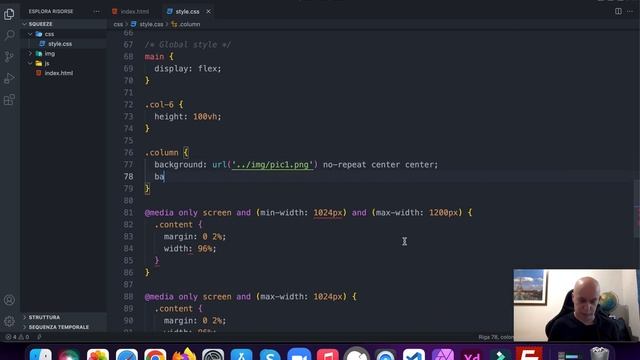Open the Extensions view
Image resolution: width=640 pixels, height=360 pixels.
[9, 100]
